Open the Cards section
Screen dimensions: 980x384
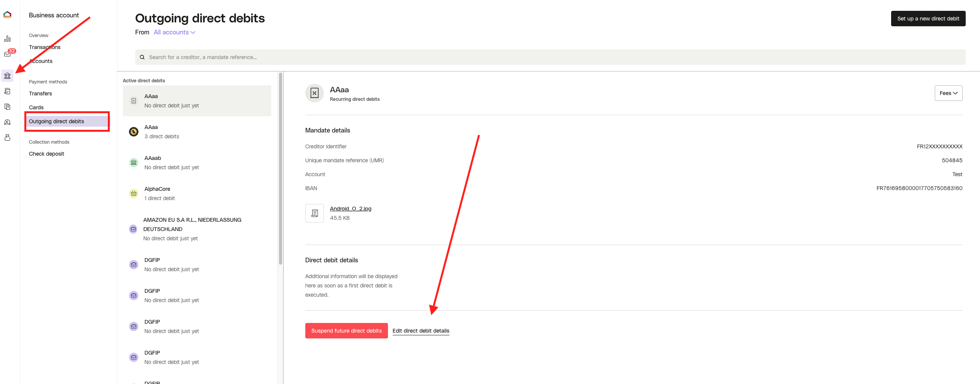click(36, 107)
